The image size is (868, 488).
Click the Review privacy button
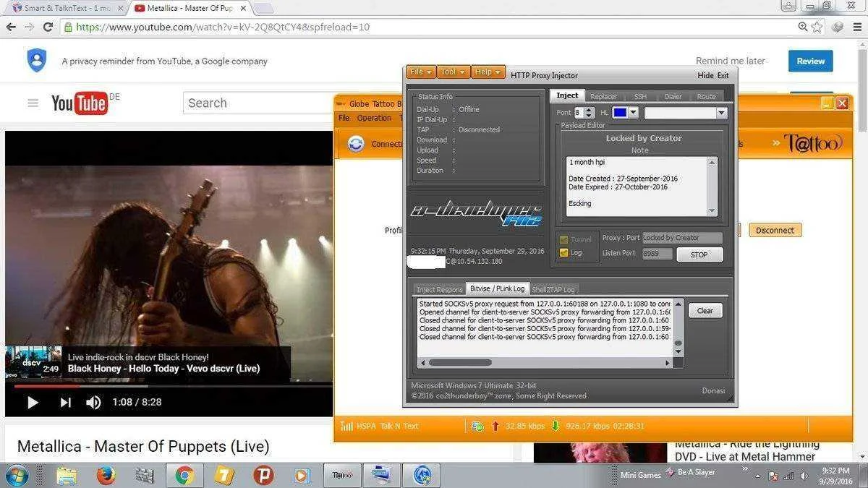pos(810,61)
